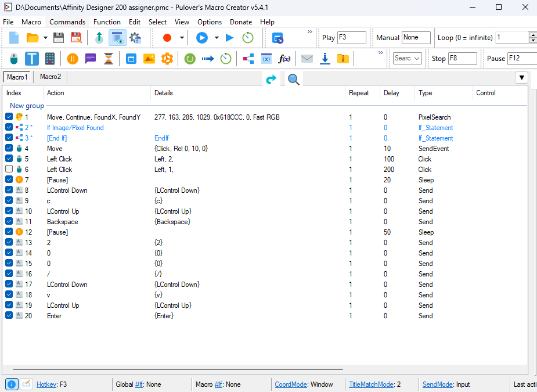Click the blue triangle Test Run icon
The height and width of the screenshot is (392, 537).
229,38
